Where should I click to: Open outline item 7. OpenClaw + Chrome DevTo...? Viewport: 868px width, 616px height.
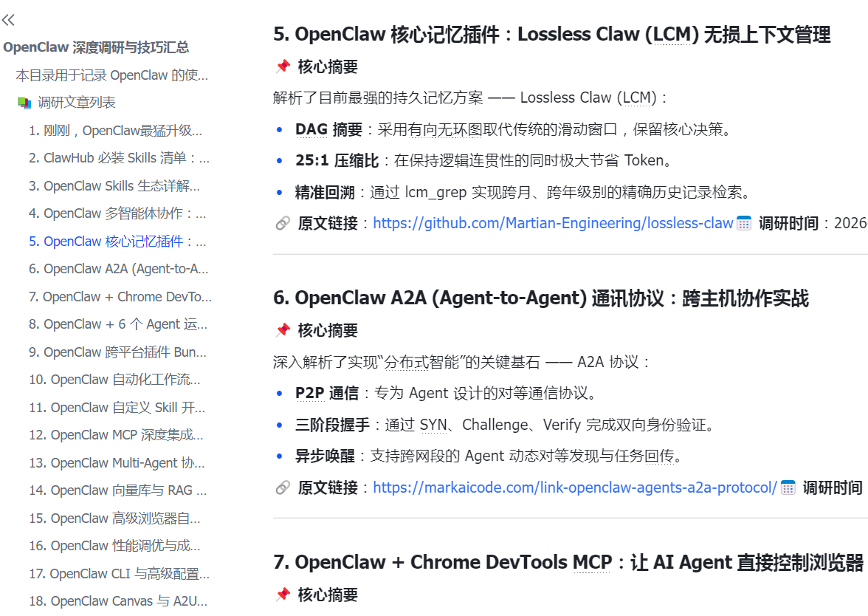click(120, 296)
